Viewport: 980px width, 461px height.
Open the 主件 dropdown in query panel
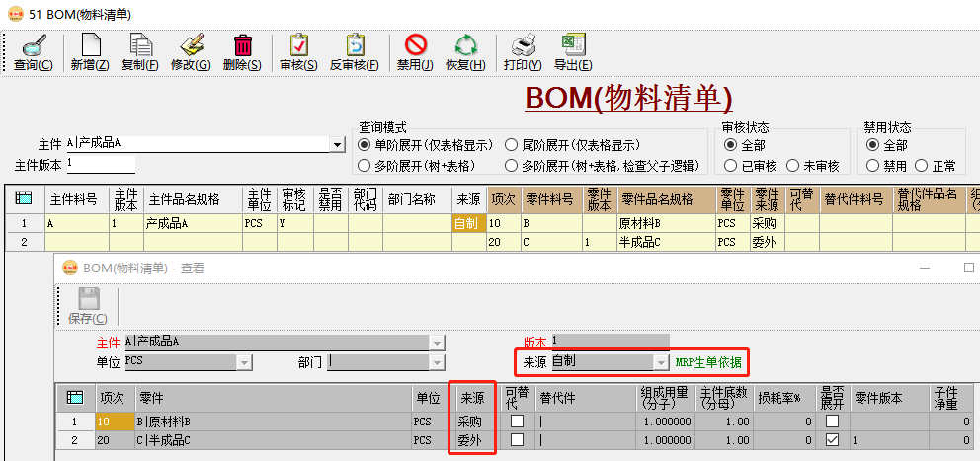point(338,145)
